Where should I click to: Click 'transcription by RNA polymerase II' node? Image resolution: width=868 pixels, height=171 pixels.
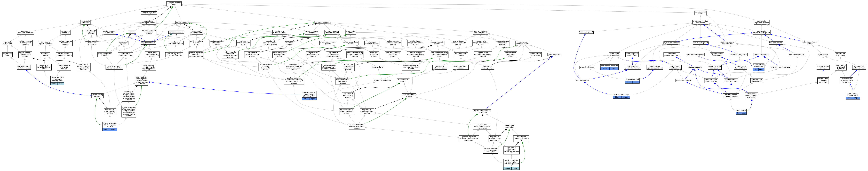click(521, 139)
